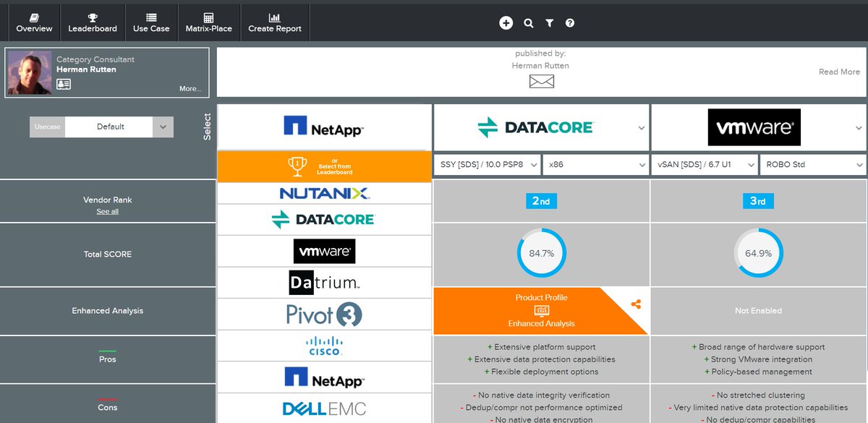Viewport: 868px width, 423px height.
Task: Click Not Enabled analysis cell
Action: (x=758, y=311)
